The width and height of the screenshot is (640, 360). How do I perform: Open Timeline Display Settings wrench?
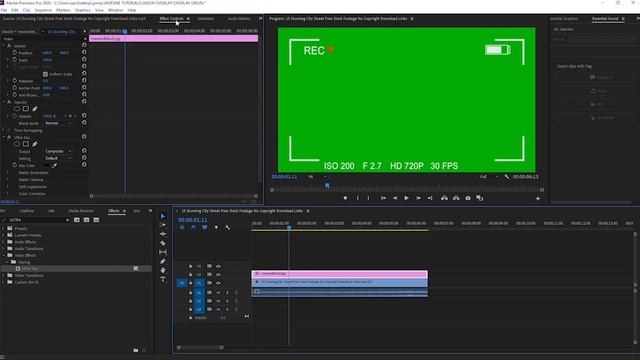click(x=227, y=227)
